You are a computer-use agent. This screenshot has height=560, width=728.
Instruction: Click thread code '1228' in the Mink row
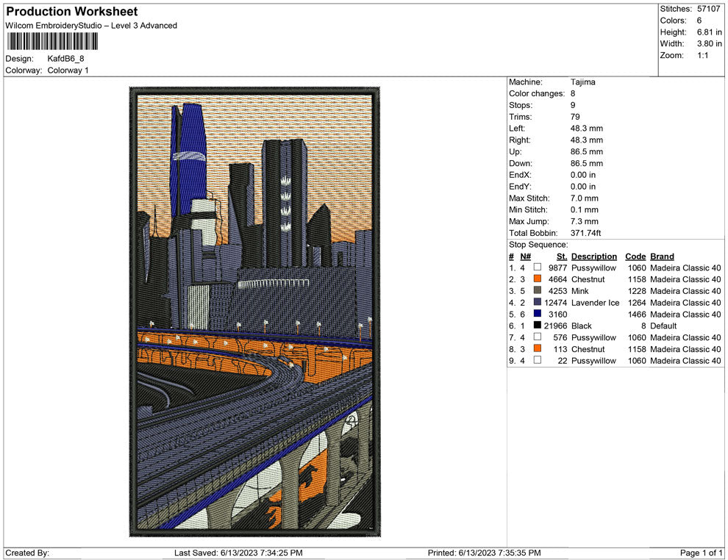(x=637, y=291)
